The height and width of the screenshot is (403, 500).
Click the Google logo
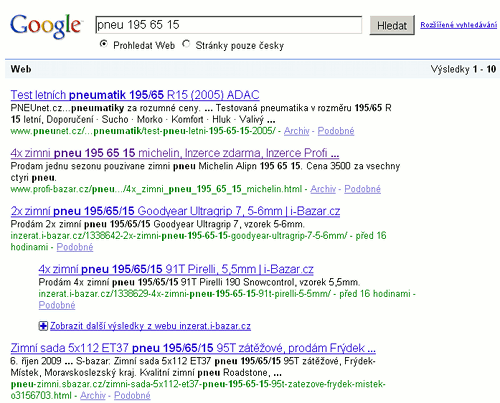45,26
